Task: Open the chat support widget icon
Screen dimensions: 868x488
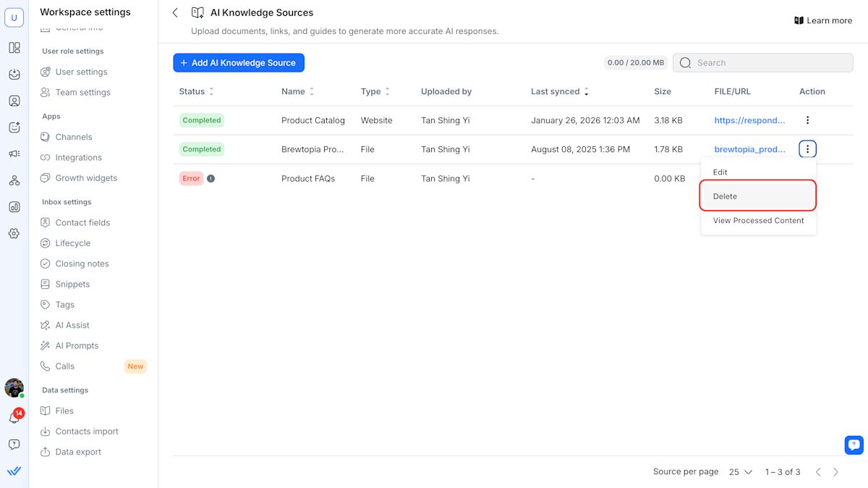Action: pos(854,445)
